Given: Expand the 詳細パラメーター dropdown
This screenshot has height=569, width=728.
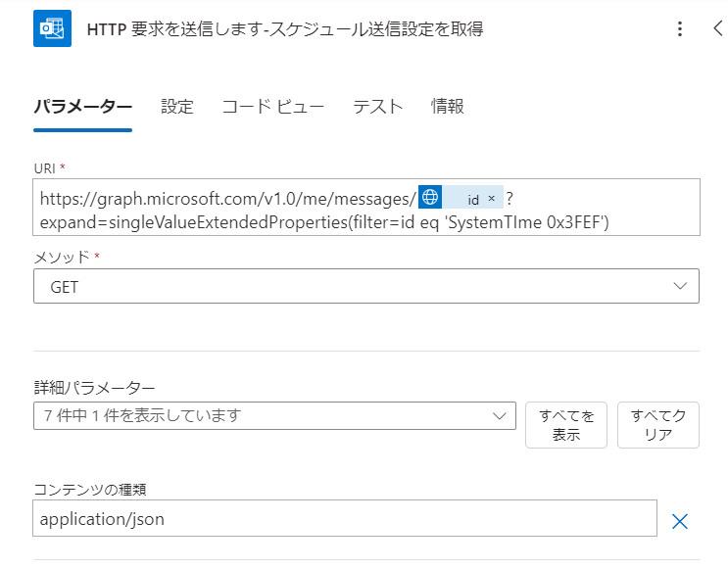Looking at the screenshot, I should (x=274, y=415).
